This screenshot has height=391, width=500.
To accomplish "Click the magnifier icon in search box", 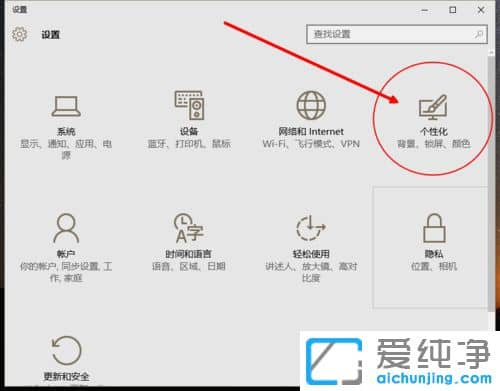I will [479, 34].
